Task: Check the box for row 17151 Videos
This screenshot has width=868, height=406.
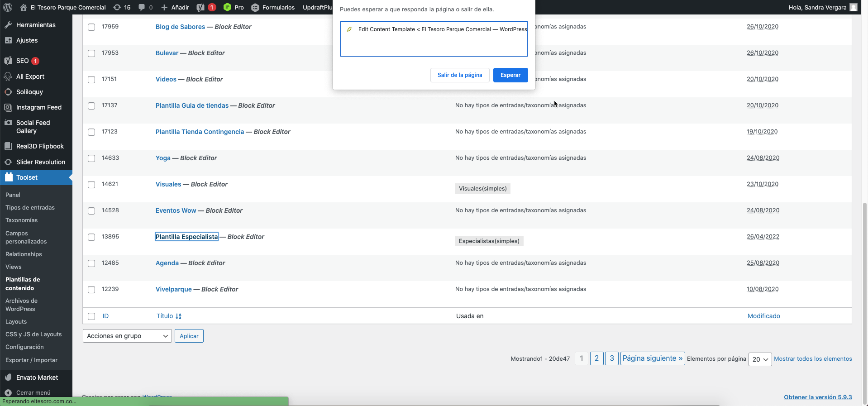Action: point(91,80)
